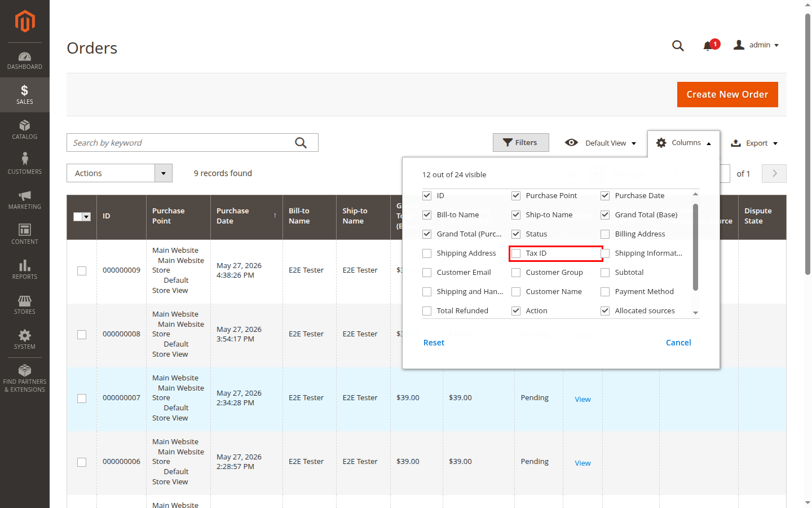Select order 000000009 row checkbox
812x508 pixels.
tap(82, 271)
